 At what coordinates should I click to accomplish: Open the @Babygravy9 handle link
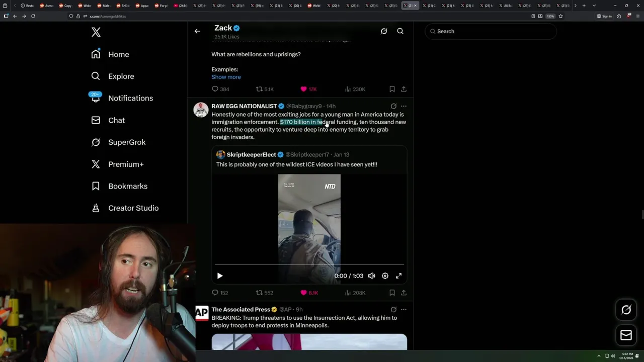[x=304, y=106]
